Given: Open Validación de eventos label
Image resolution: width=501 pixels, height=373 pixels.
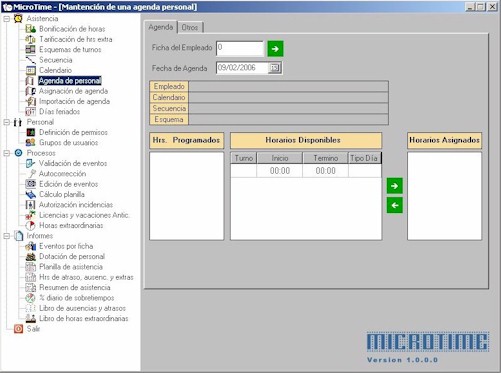Looking at the screenshot, I should pos(73,163).
